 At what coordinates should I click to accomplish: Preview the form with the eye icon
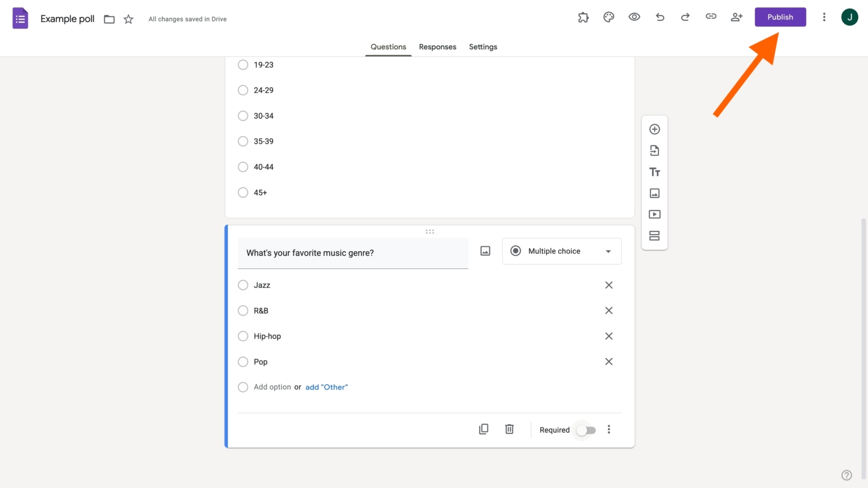click(634, 17)
